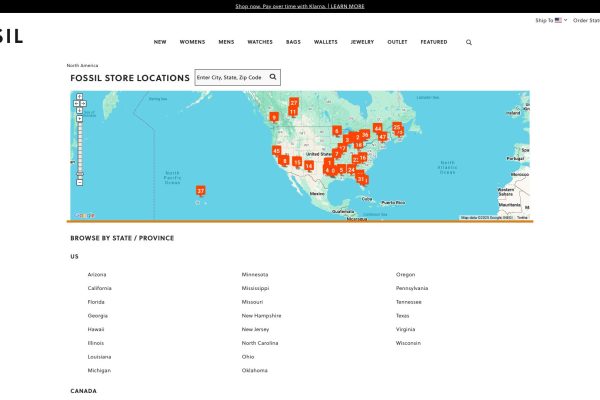Select the map marker labeled 18
Screen dimensions: 600x400
click(359, 145)
